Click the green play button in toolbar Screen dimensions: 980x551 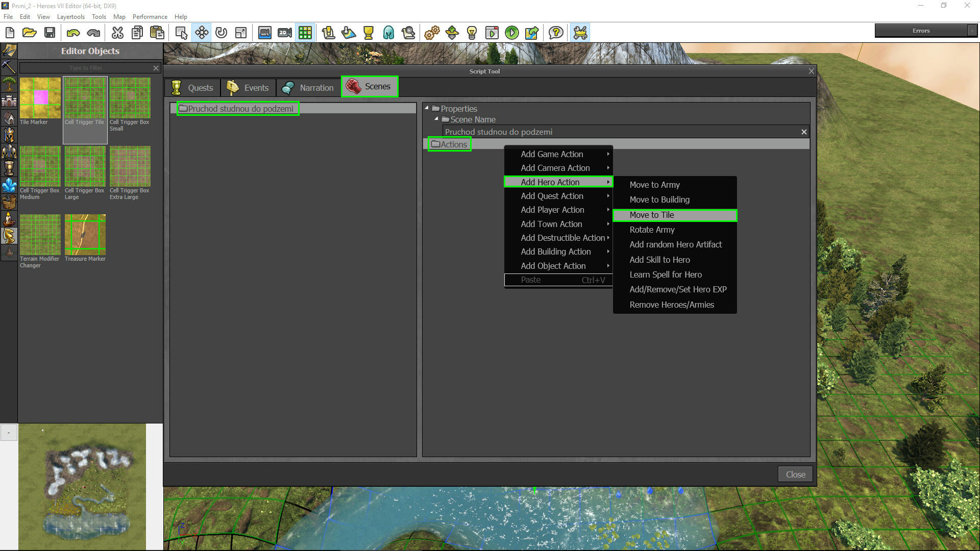pos(512,33)
